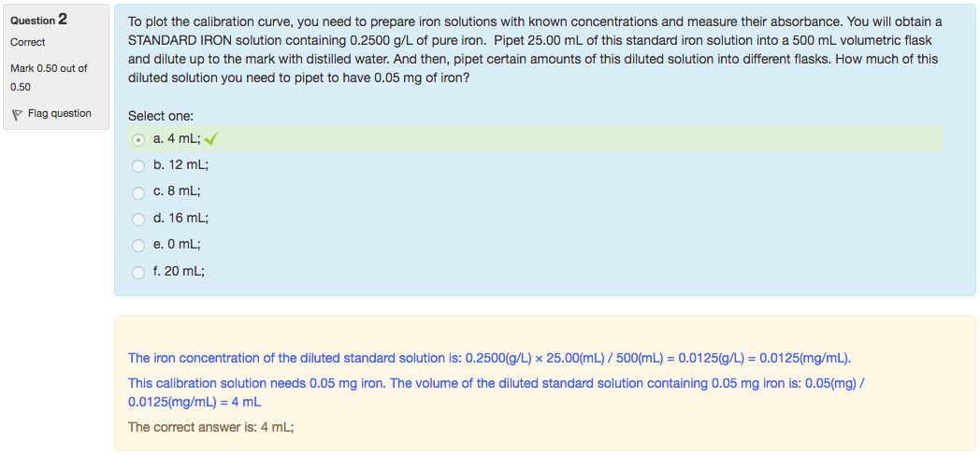
Task: Click the Question 2 heading
Action: (x=38, y=20)
